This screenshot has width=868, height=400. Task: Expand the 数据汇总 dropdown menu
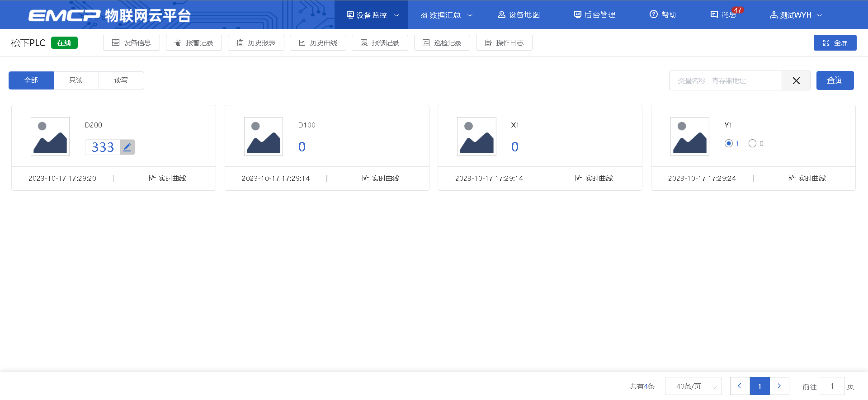[446, 15]
